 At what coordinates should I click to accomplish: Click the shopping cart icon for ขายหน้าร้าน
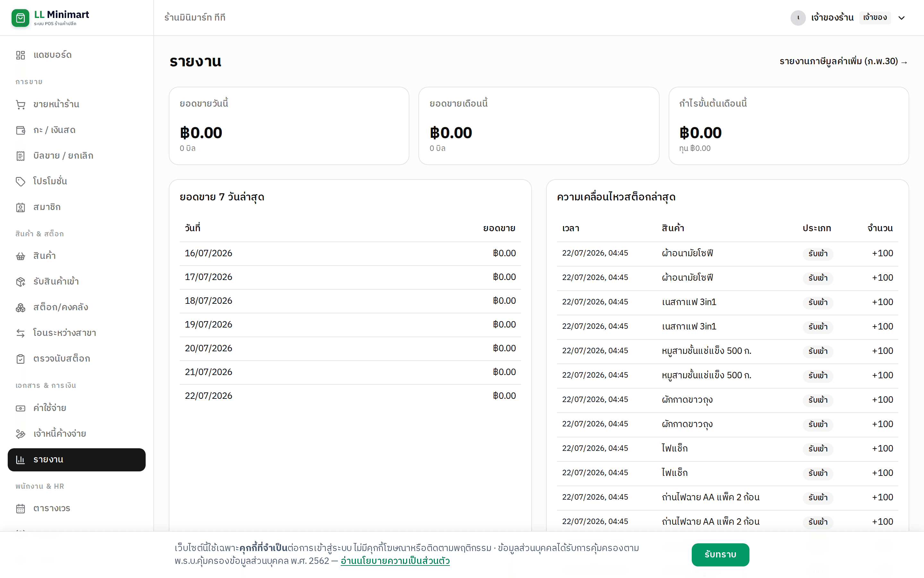point(21,104)
